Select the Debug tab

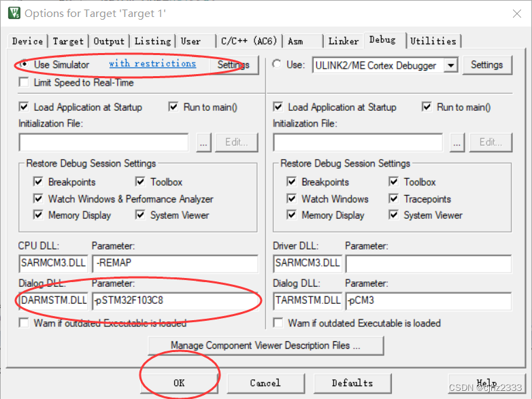[x=384, y=40]
